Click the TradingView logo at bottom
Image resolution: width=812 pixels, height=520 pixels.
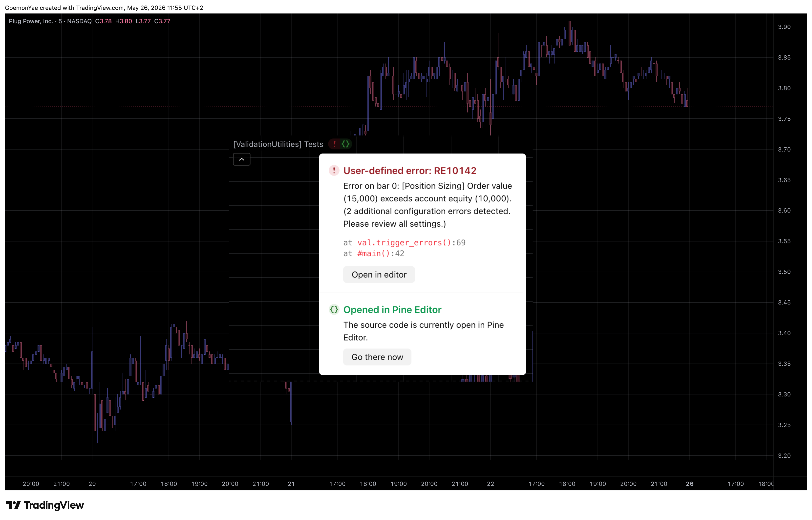pos(44,505)
